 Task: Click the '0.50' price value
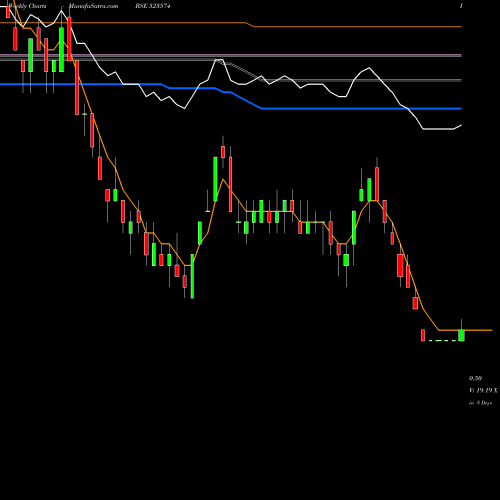(x=475, y=378)
